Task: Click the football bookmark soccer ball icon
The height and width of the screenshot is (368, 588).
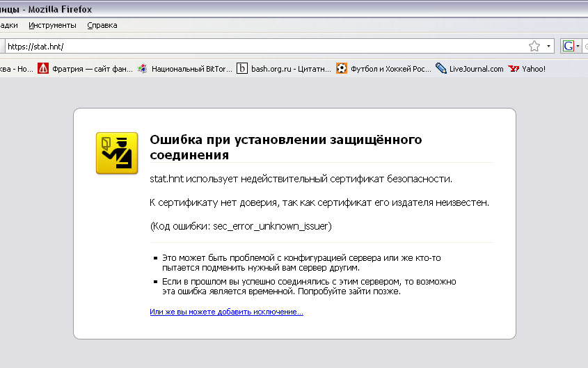Action: point(342,69)
